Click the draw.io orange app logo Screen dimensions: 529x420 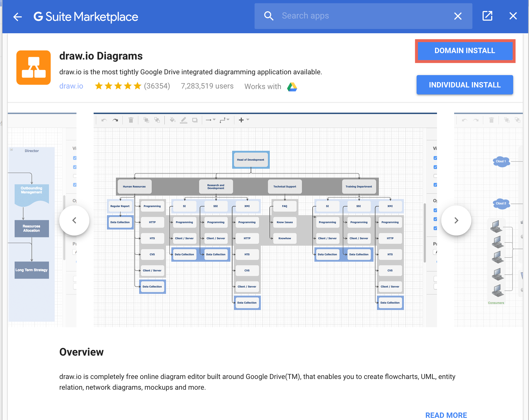[34, 68]
